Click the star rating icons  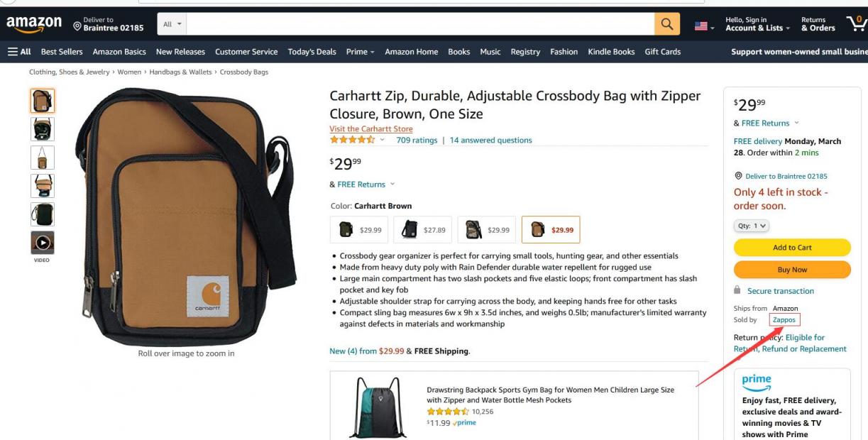point(352,140)
